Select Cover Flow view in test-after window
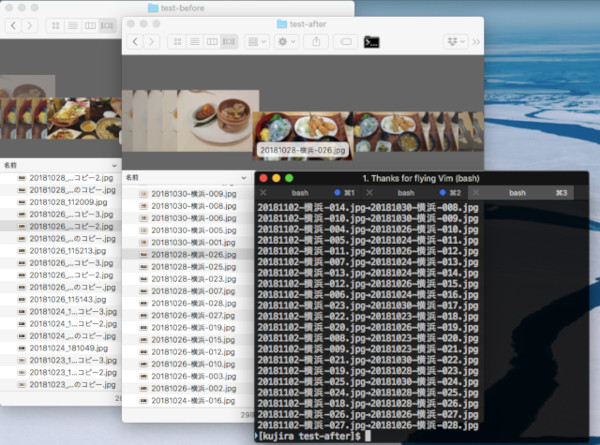 228,42
